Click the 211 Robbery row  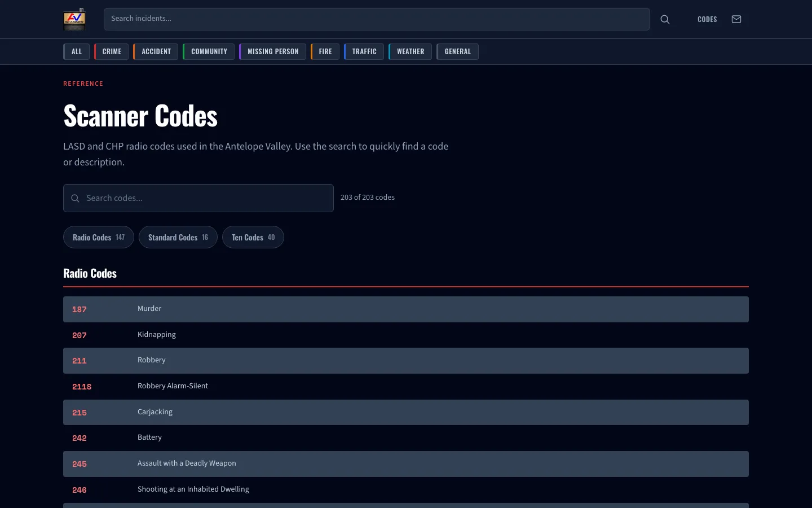click(405, 360)
